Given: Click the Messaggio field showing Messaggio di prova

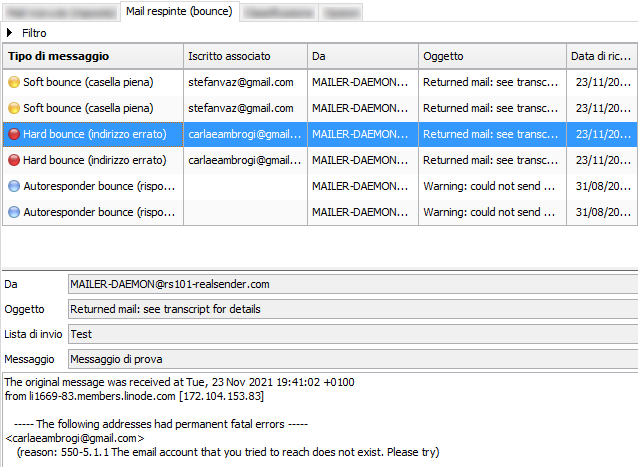Looking at the screenshot, I should point(350,358).
